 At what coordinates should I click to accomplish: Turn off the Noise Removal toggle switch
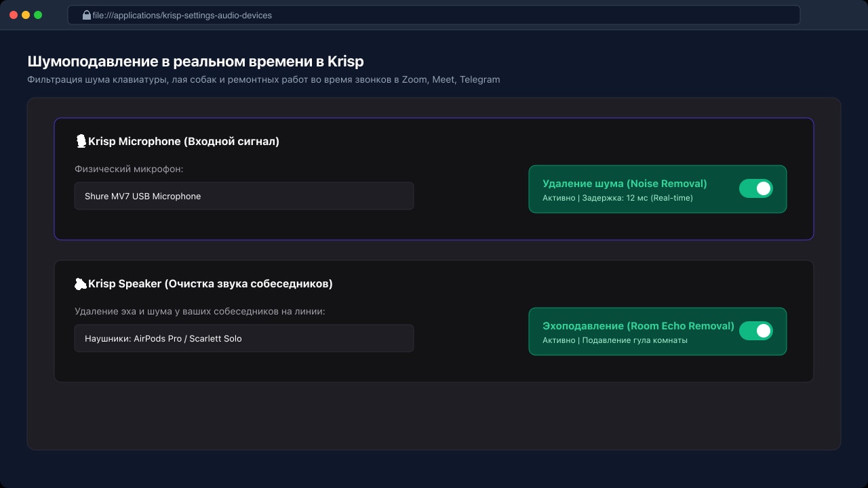coord(756,188)
